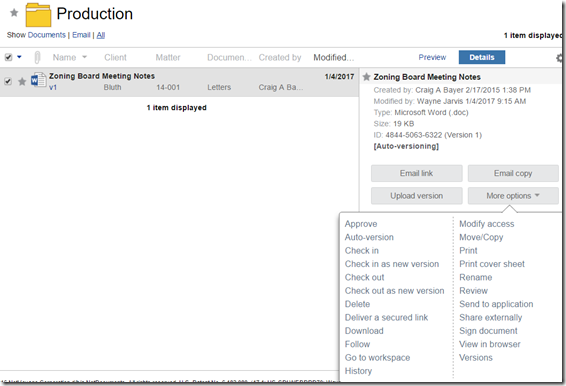Choose Approve from the menu

tap(361, 224)
